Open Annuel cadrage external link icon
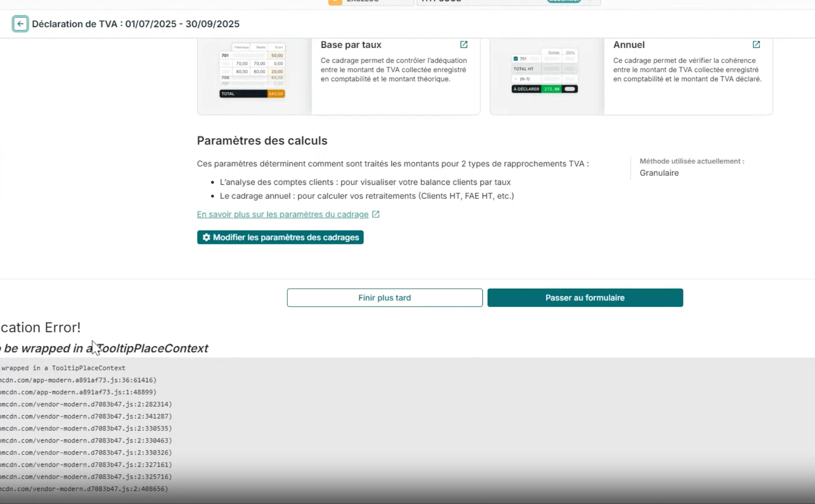 [x=756, y=45]
